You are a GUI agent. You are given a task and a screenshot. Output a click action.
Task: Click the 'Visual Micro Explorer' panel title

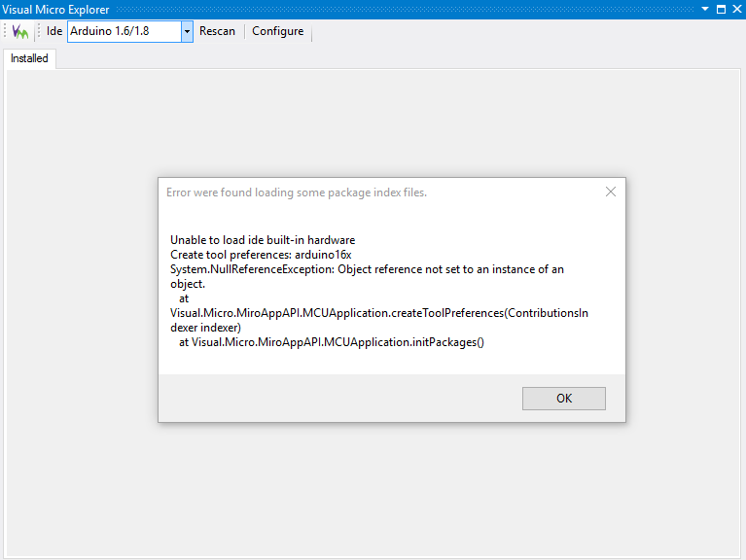coord(55,10)
